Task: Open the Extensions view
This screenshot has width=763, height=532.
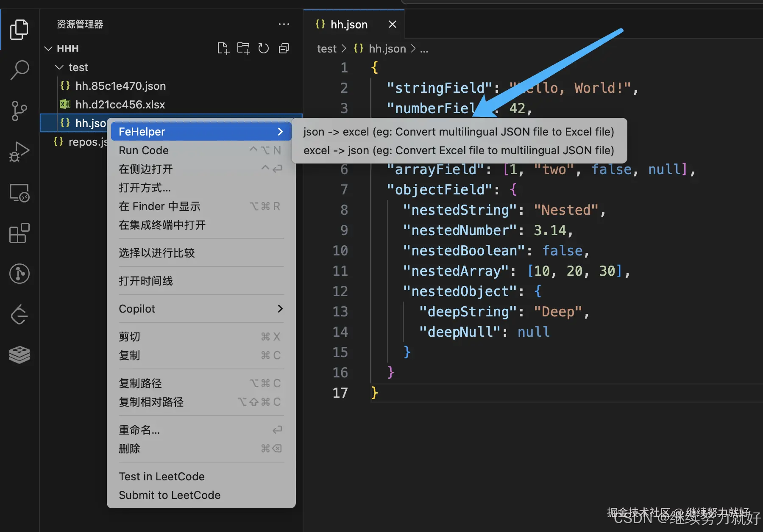Action: coord(19,233)
